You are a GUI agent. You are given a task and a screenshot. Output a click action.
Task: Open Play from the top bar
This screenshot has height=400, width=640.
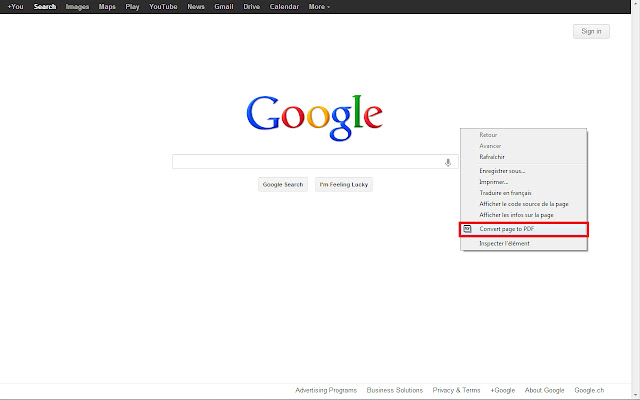pos(132,7)
